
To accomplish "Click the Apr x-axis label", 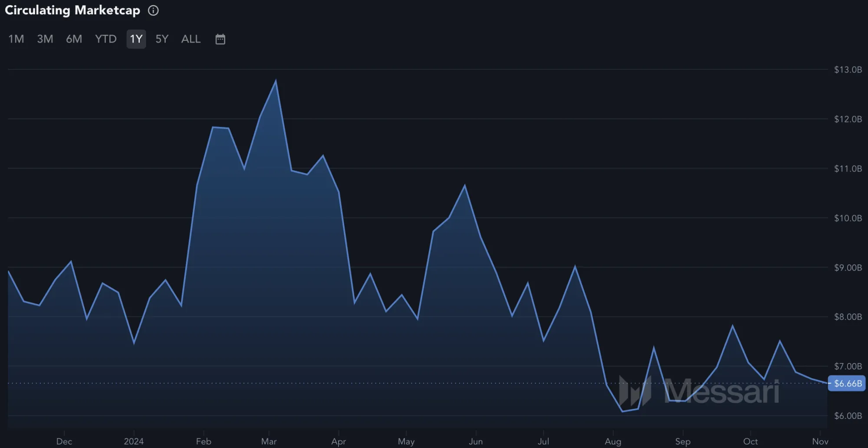I will pyautogui.click(x=339, y=441).
